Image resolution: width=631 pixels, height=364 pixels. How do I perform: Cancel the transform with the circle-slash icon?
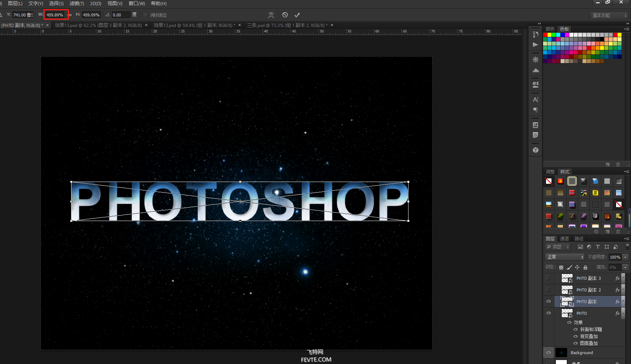click(285, 15)
